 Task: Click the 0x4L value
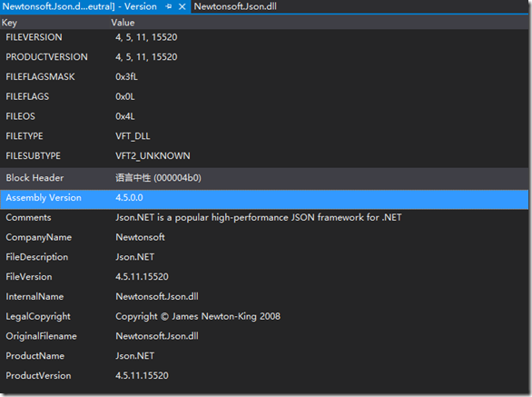[x=125, y=116]
